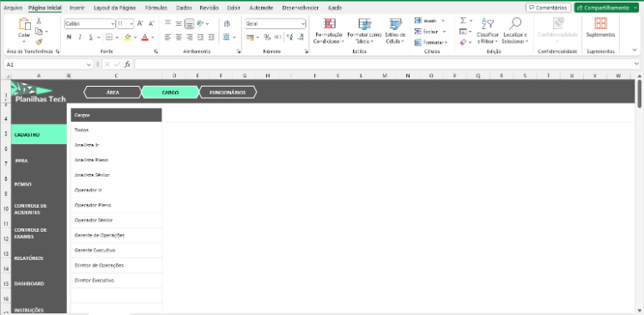
Task: Switch to the Layout da Página tab
Action: click(x=114, y=8)
